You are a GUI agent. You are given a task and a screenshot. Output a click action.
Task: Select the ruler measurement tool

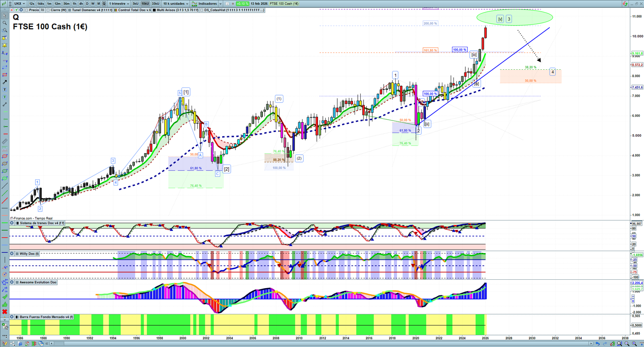click(x=5, y=141)
